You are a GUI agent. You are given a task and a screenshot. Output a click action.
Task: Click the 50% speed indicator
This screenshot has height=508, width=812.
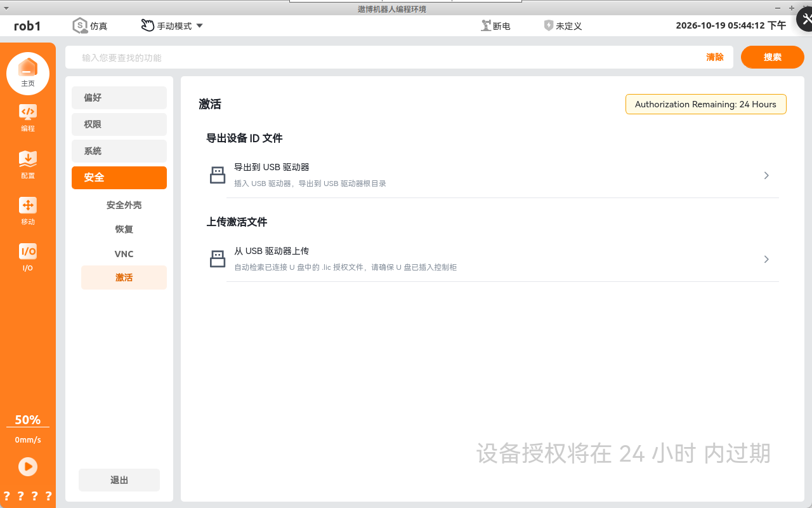tap(28, 420)
